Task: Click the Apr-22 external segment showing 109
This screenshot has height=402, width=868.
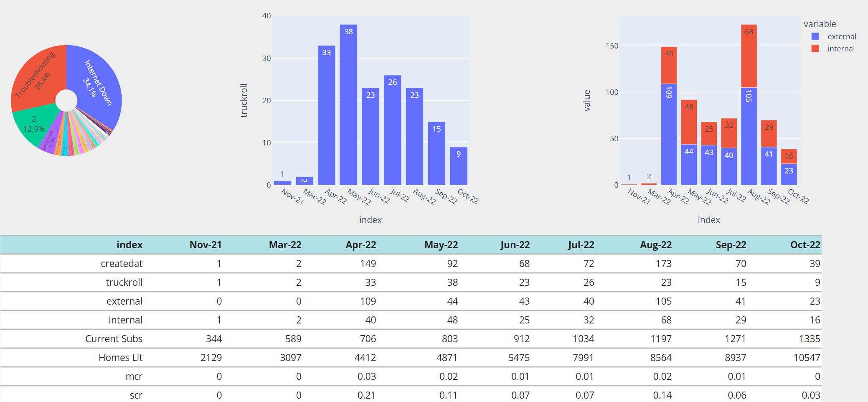Action: tap(669, 134)
